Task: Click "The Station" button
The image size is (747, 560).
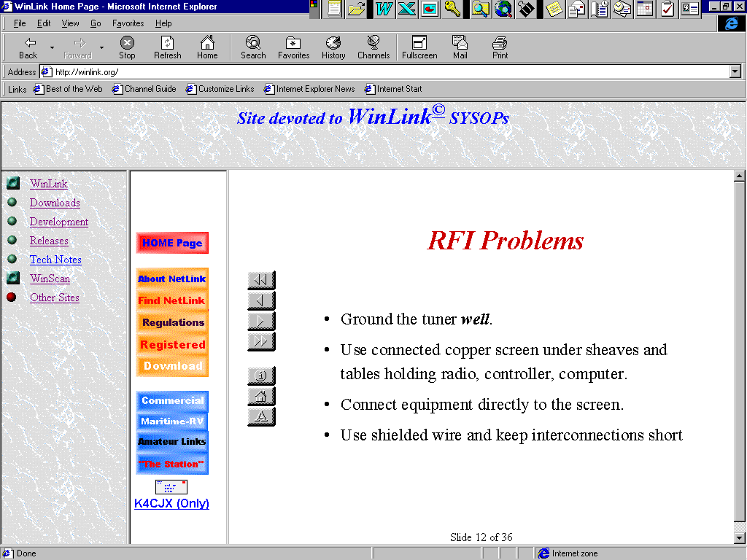Action: (172, 464)
